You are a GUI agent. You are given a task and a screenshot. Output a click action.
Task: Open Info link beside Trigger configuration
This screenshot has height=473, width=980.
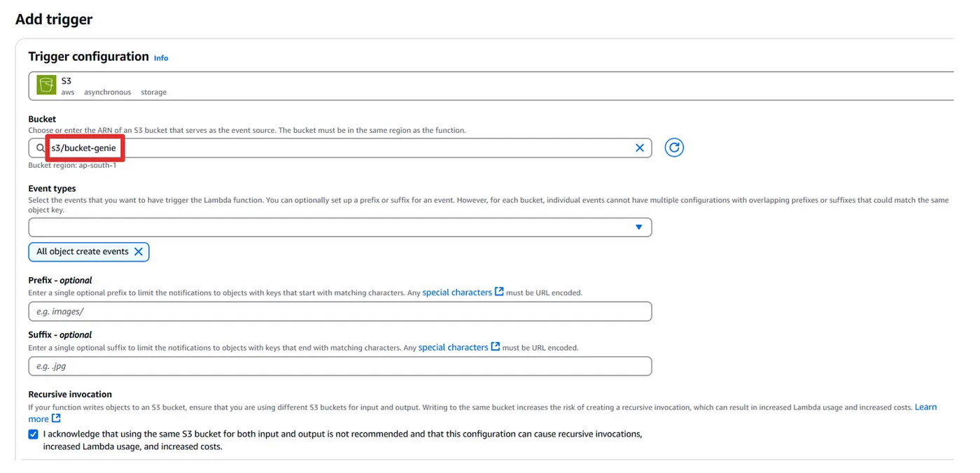pos(161,58)
